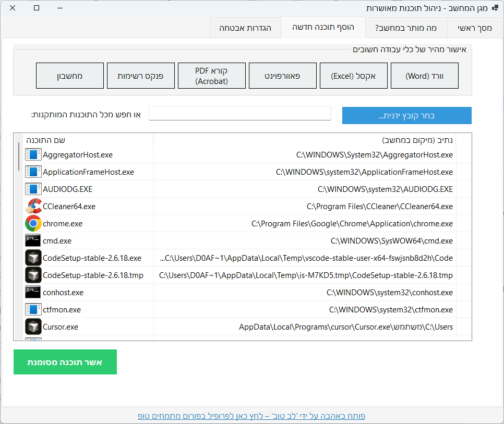Click the CCleaner64.exe icon
Screen dimensions: 504x424
tap(33, 206)
